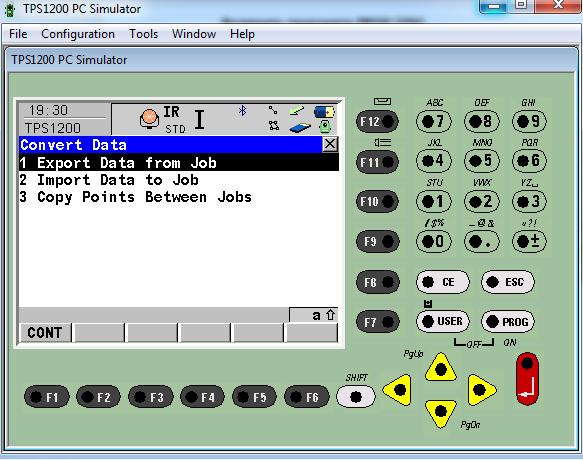Click the TPS1200 instrument name label
Image resolution: width=583 pixels, height=460 pixels.
pos(53,128)
